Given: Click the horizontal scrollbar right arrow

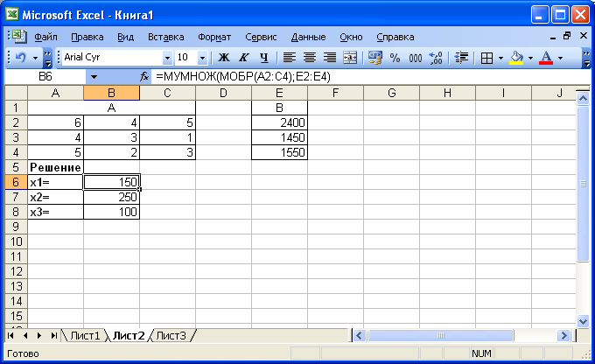Looking at the screenshot, I should 563,336.
